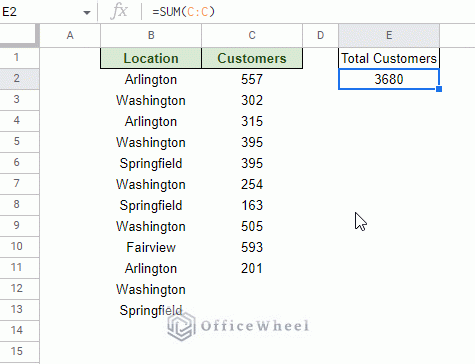475x364 pixels.
Task: Click the Customers header cell
Action: (x=252, y=58)
